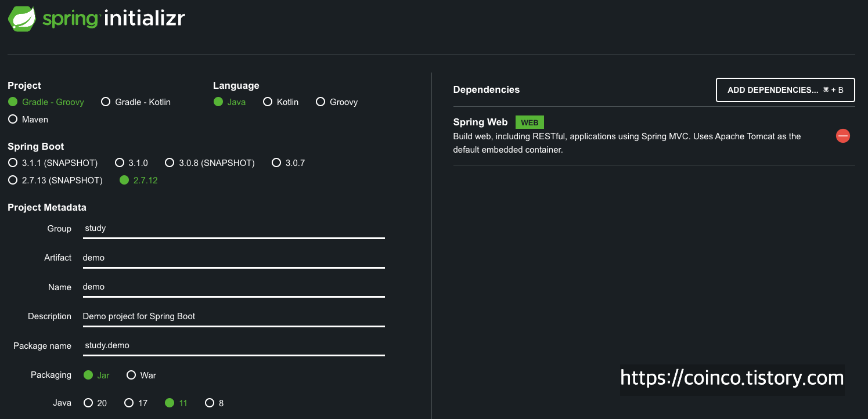Focus the Name input field
Viewport: 868px width, 419px height.
(x=234, y=287)
